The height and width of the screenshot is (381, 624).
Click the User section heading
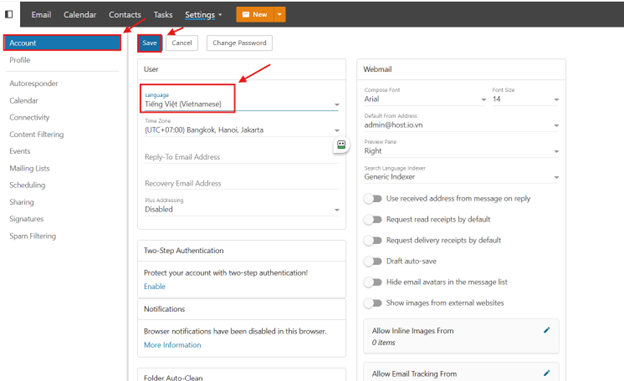(151, 69)
